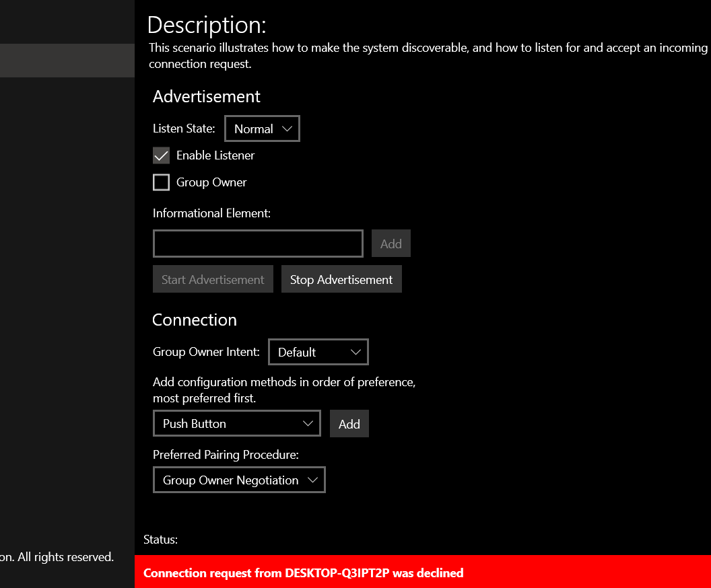Open the Listen State dropdown
This screenshot has height=588, width=711.
262,128
